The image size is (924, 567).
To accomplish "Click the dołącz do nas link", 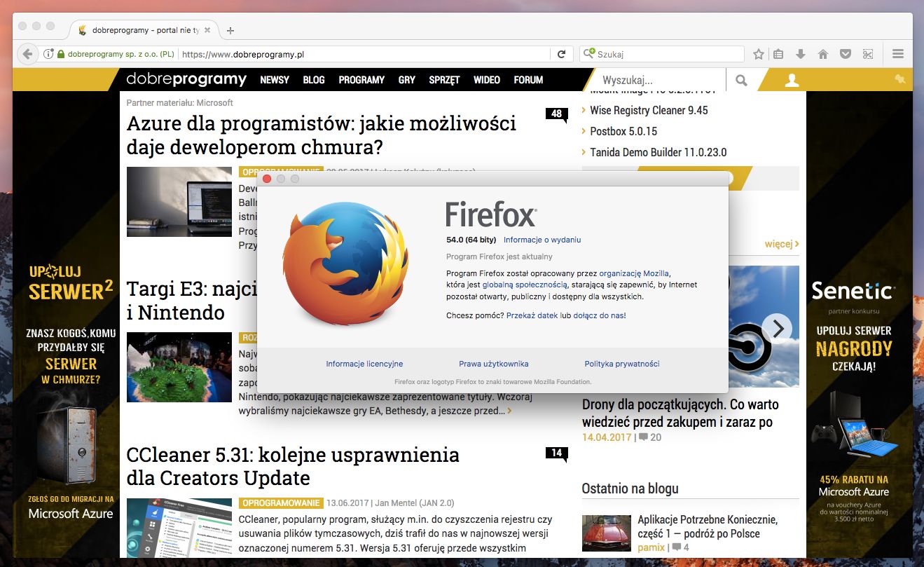I will click(600, 315).
